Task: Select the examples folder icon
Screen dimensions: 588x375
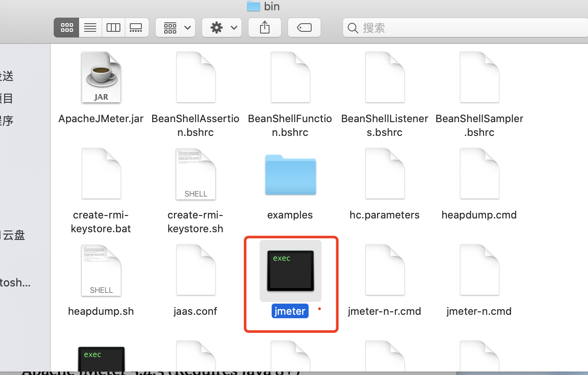Action: [x=290, y=175]
